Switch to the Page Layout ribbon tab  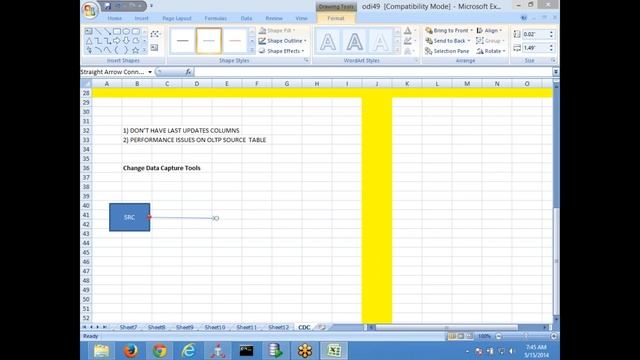pos(177,18)
